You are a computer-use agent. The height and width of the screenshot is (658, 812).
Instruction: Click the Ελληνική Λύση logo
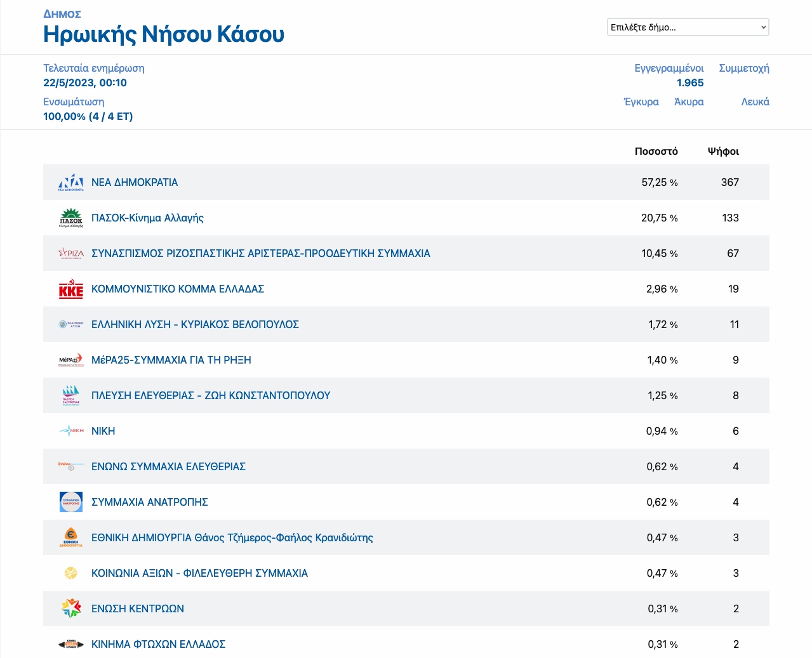click(71, 324)
